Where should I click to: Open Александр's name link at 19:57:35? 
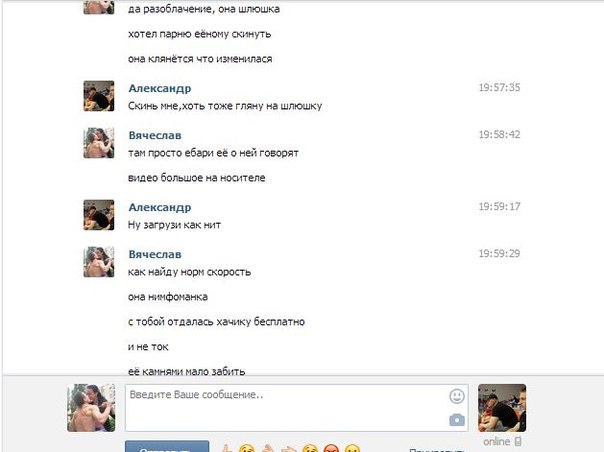pos(160,88)
